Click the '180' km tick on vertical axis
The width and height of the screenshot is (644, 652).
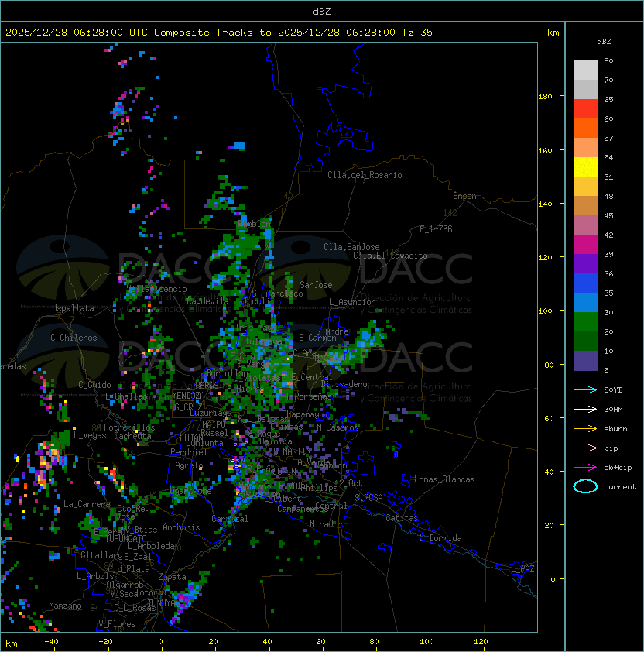pyautogui.click(x=545, y=97)
